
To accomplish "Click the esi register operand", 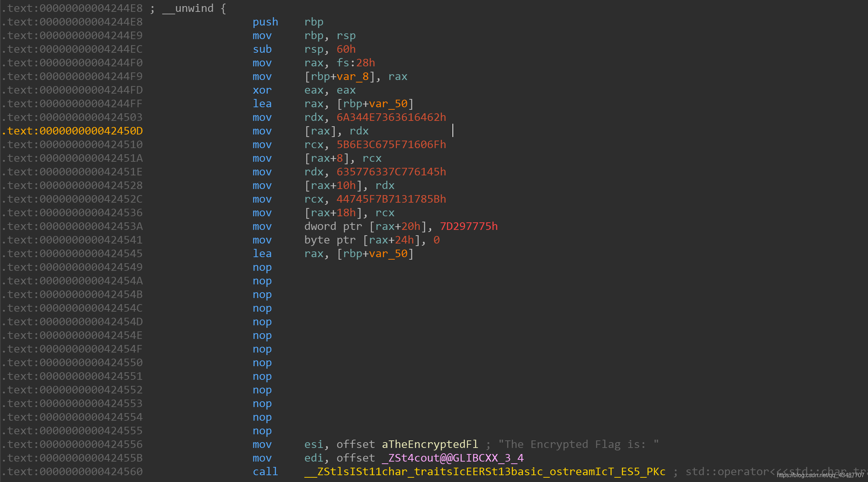I will [314, 444].
